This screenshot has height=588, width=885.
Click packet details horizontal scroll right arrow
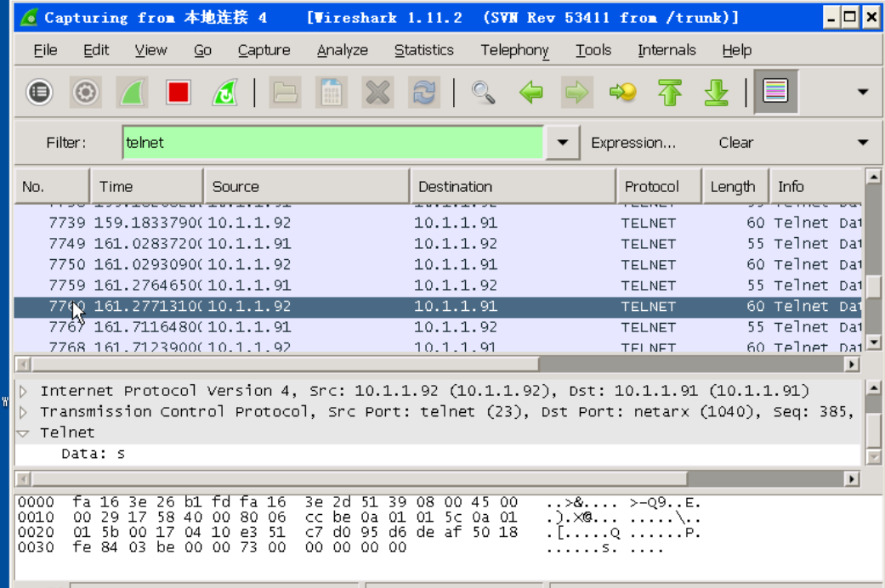[852, 479]
